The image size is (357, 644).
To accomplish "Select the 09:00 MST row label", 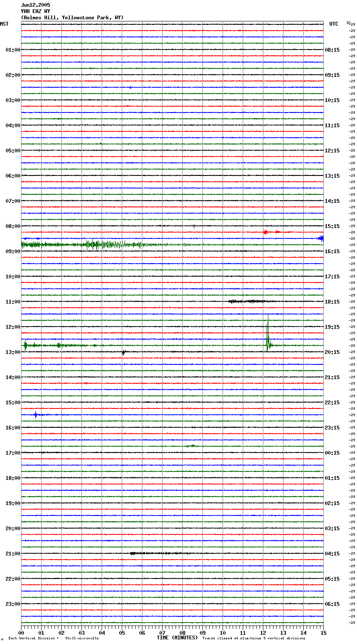I will coord(13,251).
